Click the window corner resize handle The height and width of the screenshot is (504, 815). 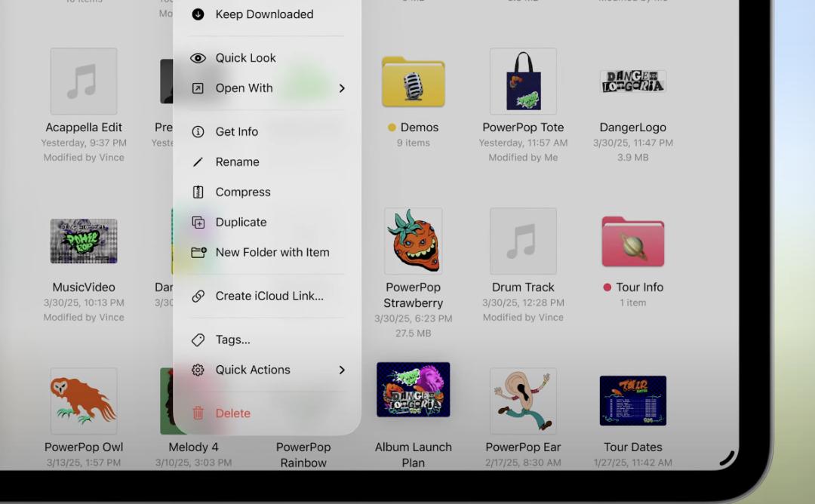pyautogui.click(x=727, y=457)
